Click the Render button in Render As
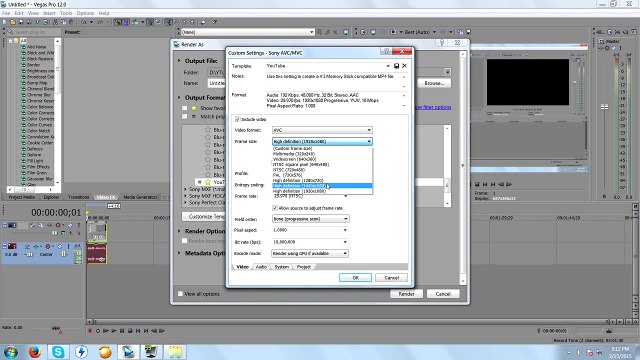640x360 pixels. coord(406,294)
